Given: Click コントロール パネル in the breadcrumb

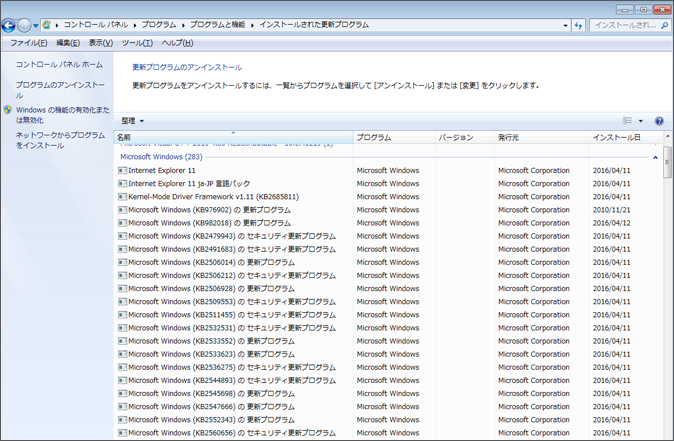Looking at the screenshot, I should pyautogui.click(x=96, y=25).
